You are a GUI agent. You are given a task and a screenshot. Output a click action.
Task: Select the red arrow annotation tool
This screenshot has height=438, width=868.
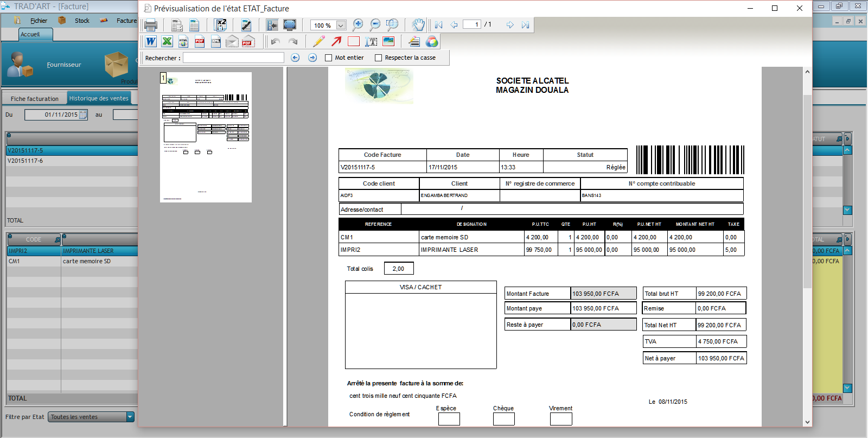[x=336, y=41]
